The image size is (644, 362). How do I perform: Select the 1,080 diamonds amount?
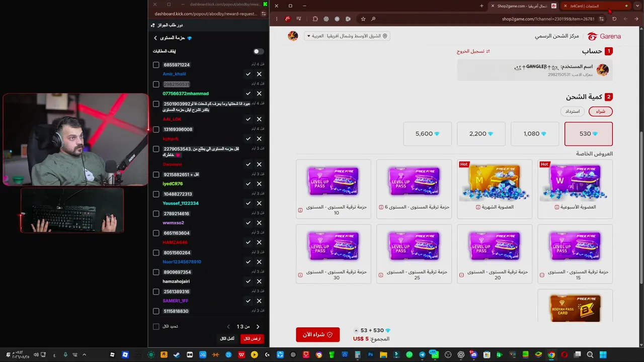[x=535, y=134]
